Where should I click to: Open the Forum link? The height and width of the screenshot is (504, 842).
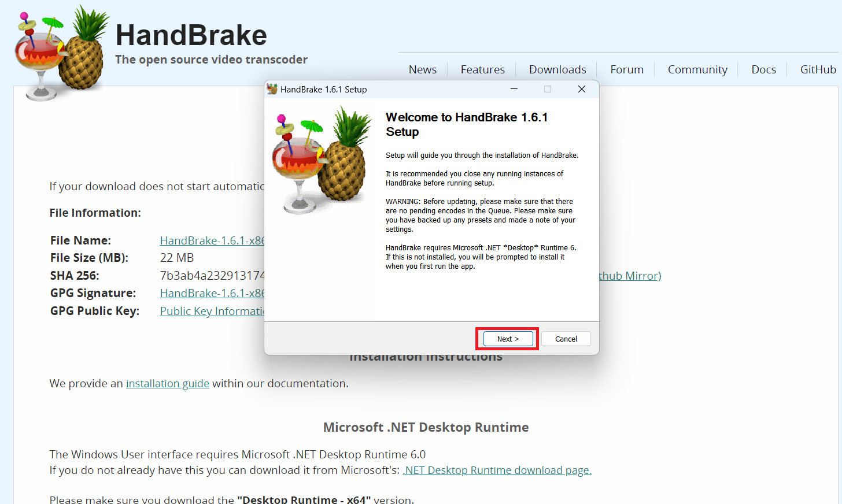627,69
